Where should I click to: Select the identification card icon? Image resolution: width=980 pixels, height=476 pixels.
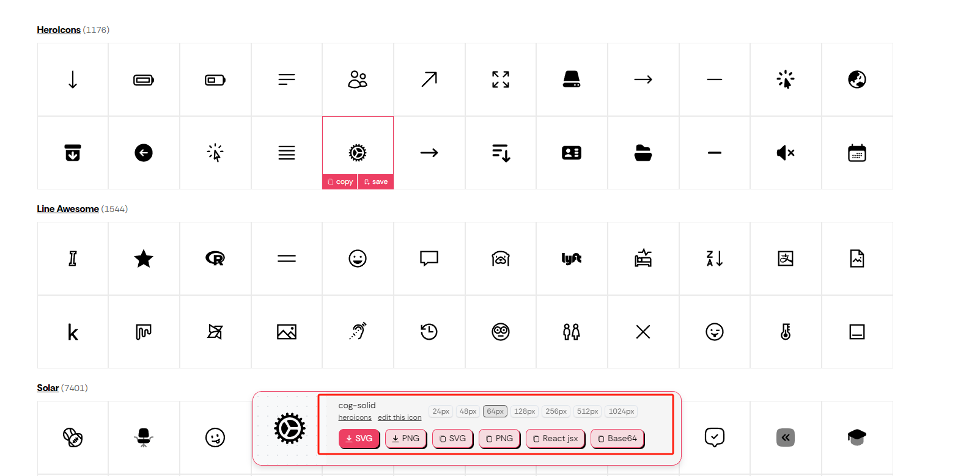tap(572, 153)
